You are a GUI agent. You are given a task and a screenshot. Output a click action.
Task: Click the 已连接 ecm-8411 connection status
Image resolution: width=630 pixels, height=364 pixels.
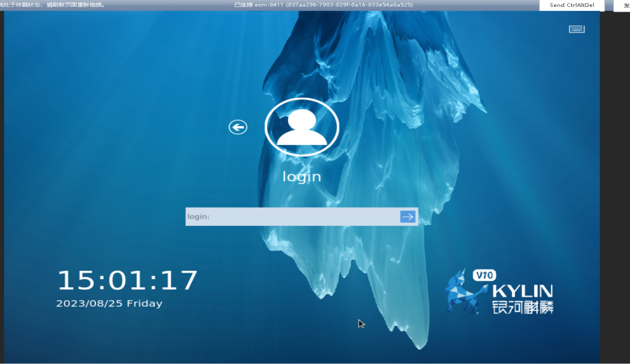(259, 5)
